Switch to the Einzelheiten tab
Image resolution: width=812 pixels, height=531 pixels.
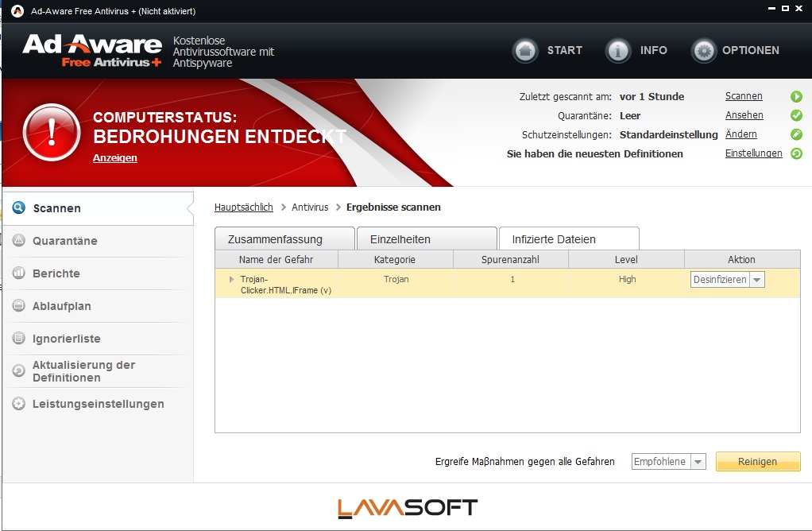tap(427, 238)
